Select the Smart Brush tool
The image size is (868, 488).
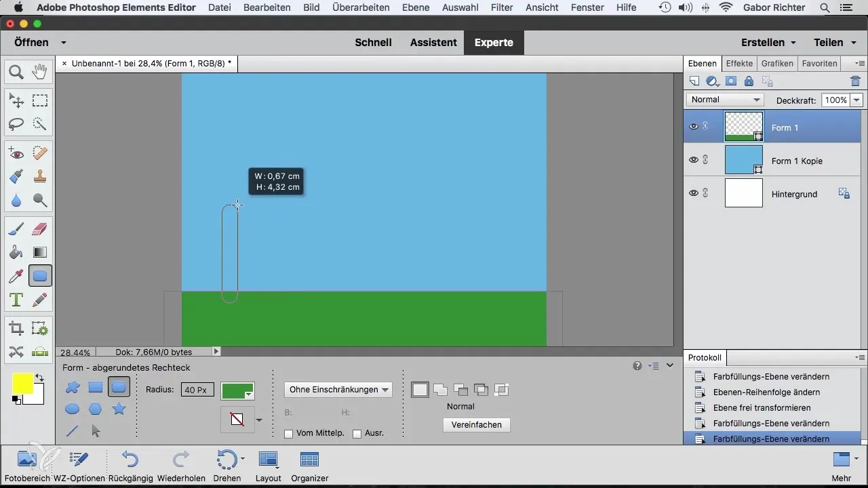16,176
